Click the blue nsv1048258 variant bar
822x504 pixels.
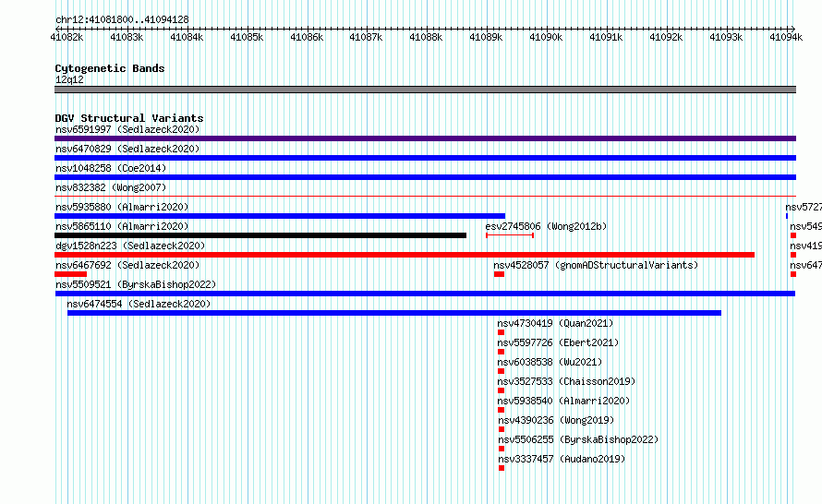(425, 177)
